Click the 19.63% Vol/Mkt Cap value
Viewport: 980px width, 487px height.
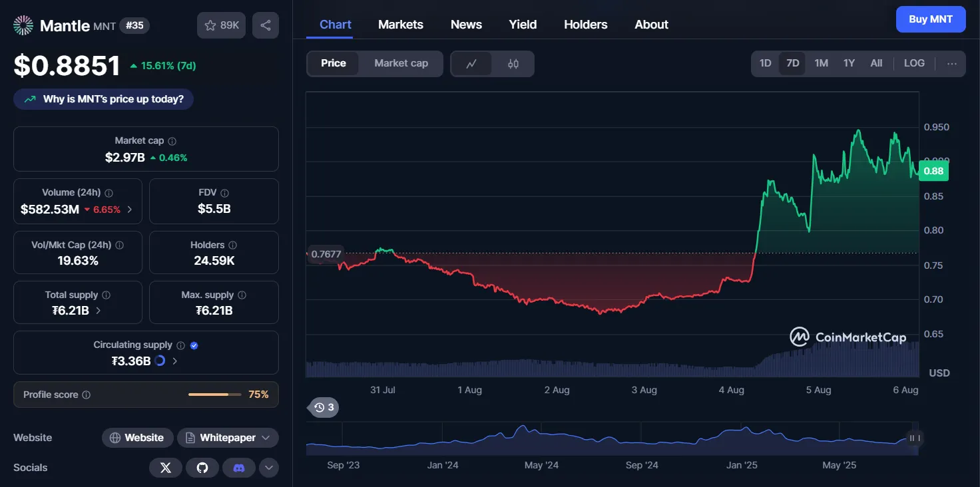[78, 260]
